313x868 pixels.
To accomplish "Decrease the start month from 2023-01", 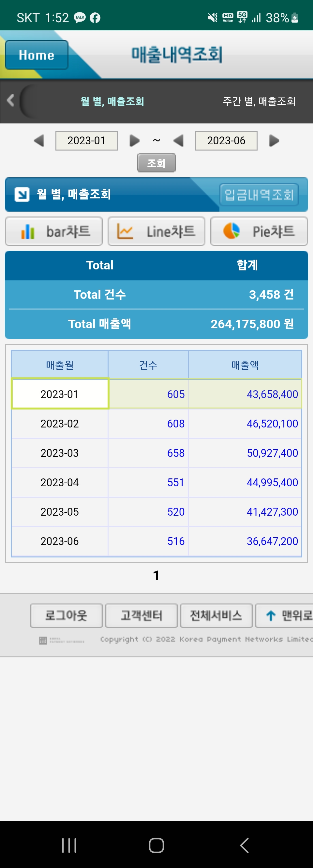I will pos(39,140).
